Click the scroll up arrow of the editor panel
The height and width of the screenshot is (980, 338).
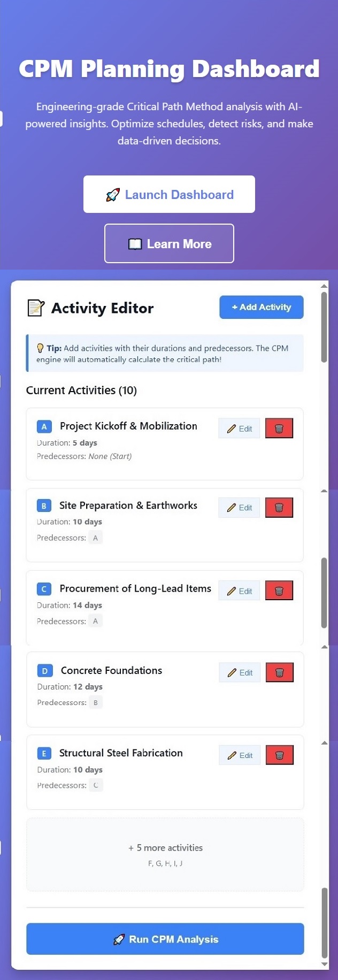click(324, 286)
